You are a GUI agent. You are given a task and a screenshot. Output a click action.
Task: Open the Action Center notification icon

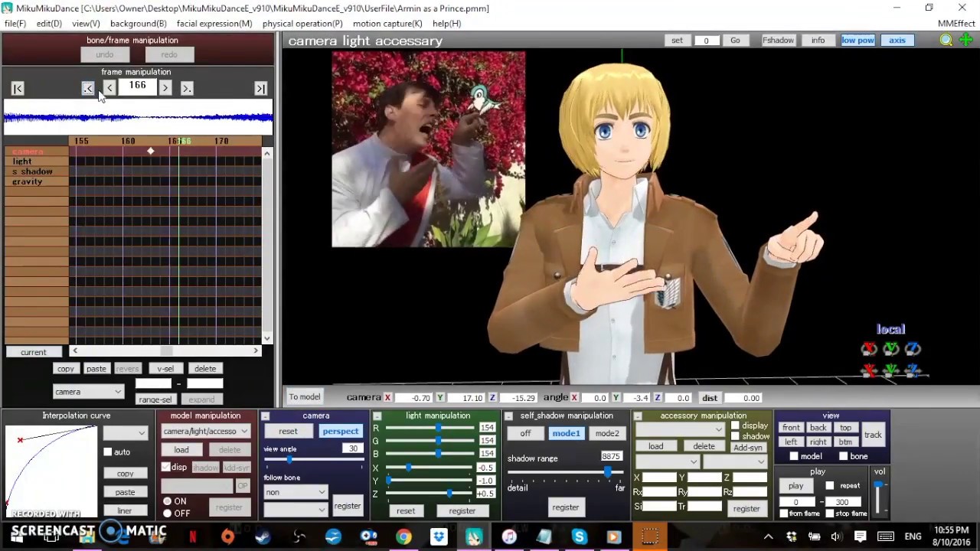[x=861, y=536]
